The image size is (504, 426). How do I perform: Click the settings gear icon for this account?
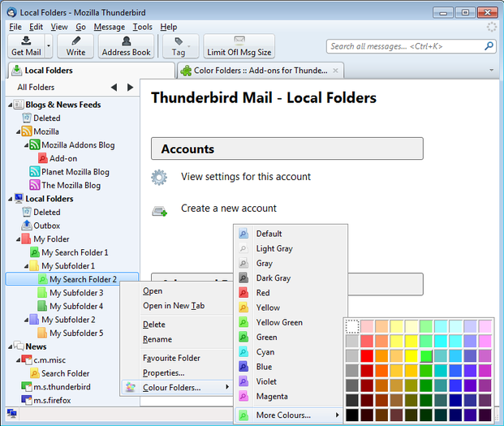click(x=159, y=177)
